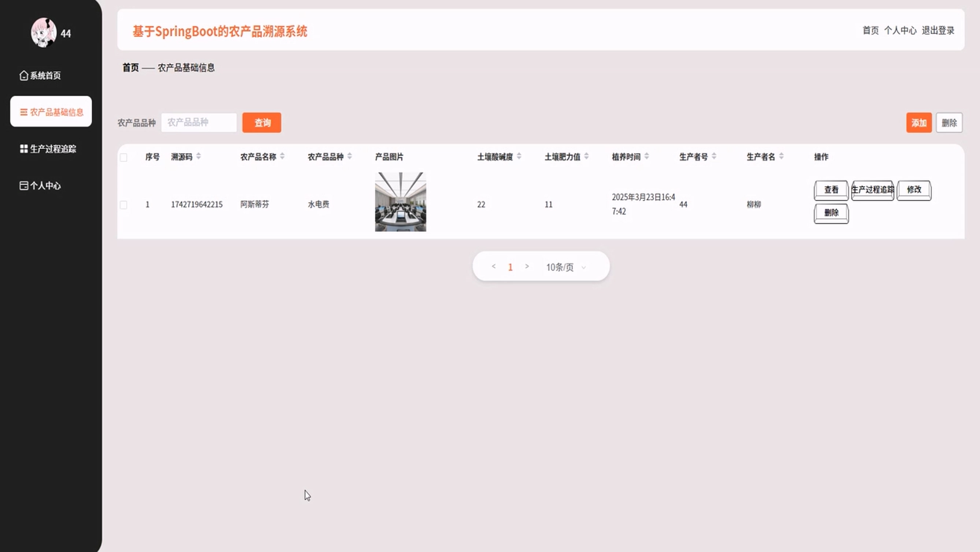Click the 系统首页 home icon

coord(23,76)
